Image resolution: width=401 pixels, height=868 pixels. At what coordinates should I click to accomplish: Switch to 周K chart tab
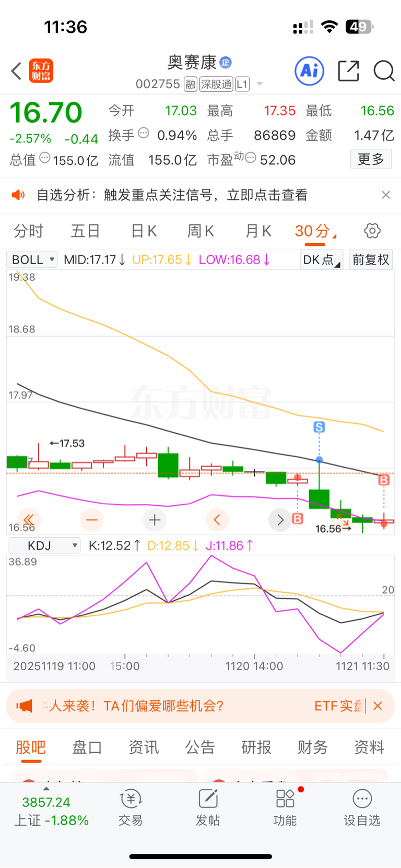coord(201,231)
